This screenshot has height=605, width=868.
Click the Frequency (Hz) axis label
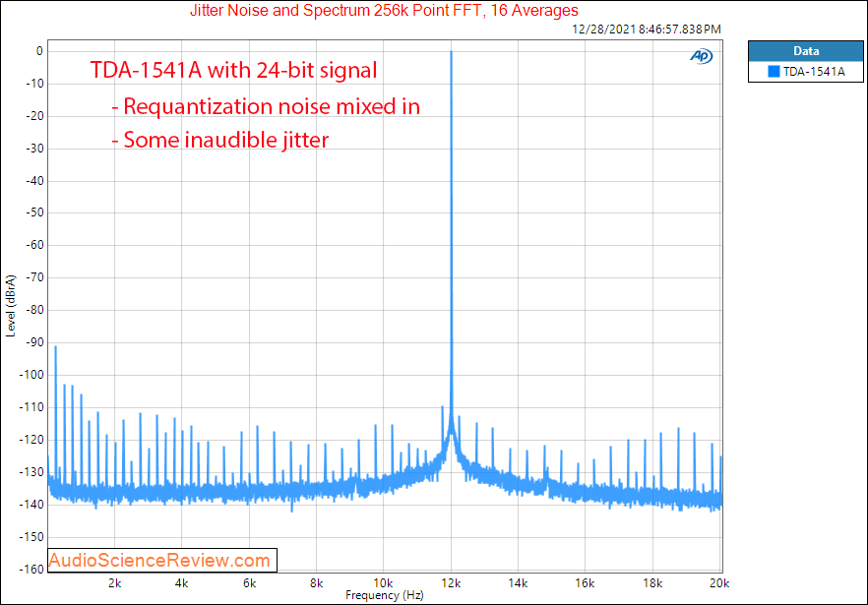(384, 595)
